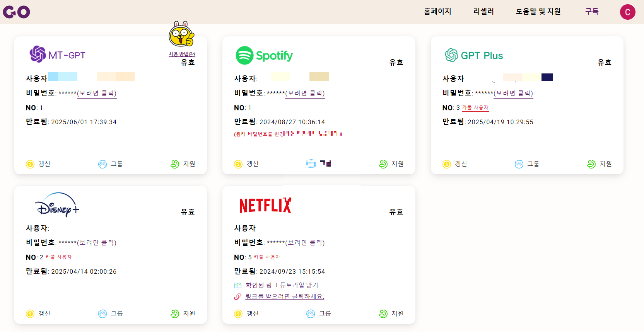Reveal Spotify password via 보려면 클릭

305,93
